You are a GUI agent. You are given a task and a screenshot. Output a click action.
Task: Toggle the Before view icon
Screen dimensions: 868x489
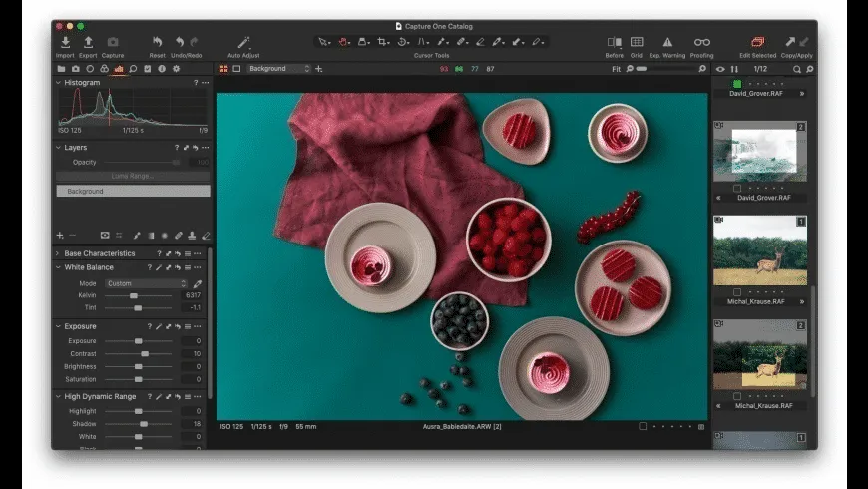614,42
